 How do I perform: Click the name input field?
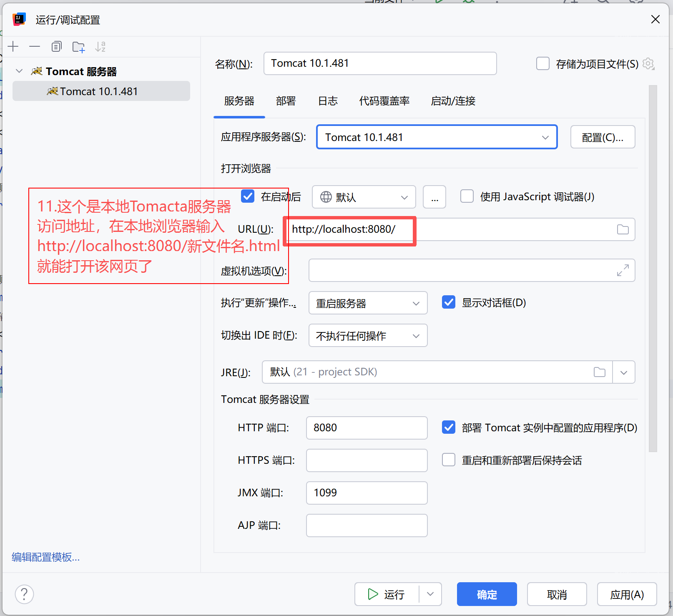[380, 63]
